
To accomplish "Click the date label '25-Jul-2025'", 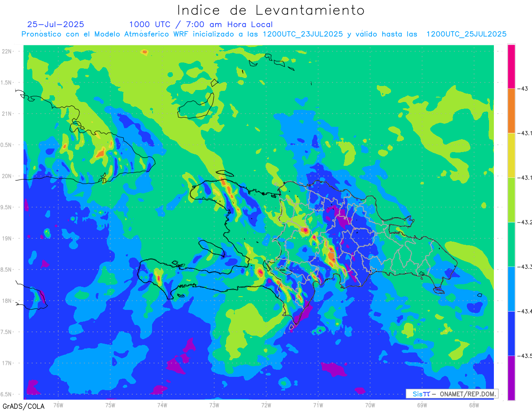I will click(x=55, y=24).
